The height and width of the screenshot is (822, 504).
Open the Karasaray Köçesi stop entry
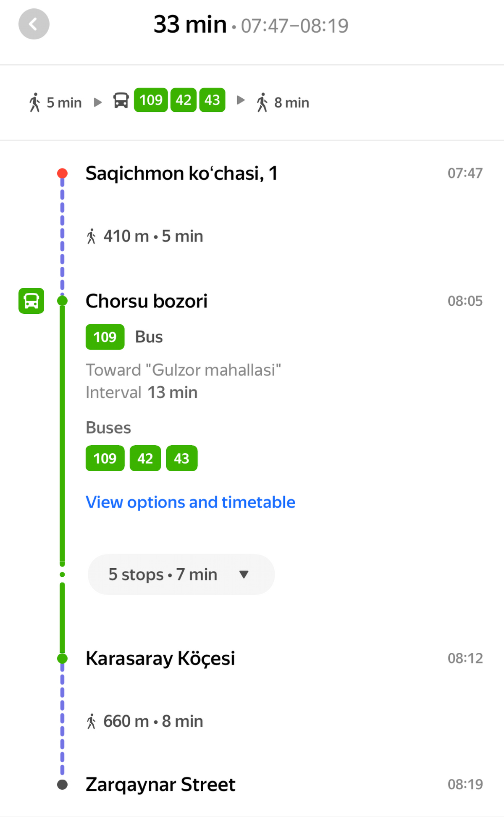coord(160,658)
